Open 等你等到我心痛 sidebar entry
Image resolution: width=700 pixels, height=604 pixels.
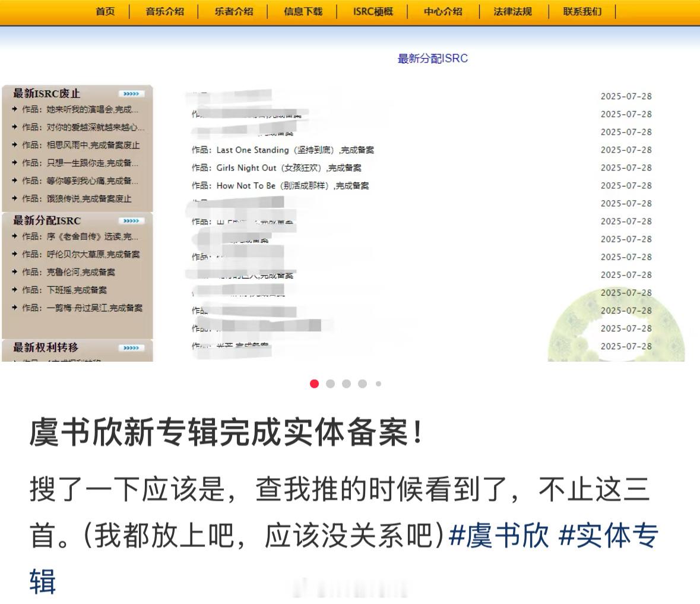coord(80,181)
